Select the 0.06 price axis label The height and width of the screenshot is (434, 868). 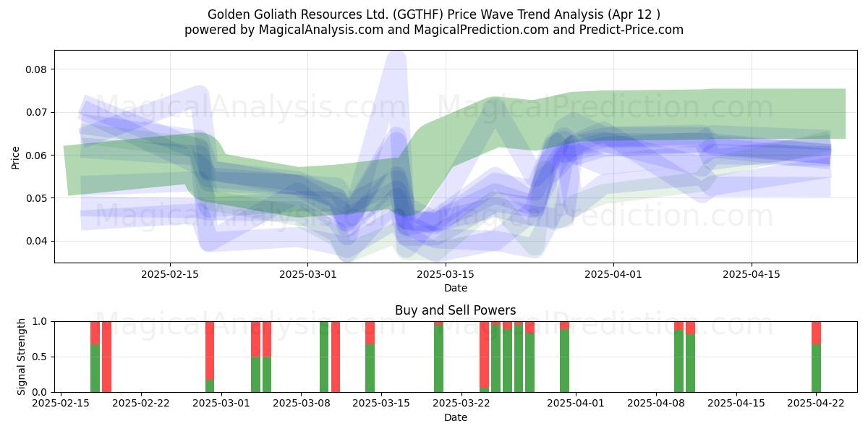37,156
